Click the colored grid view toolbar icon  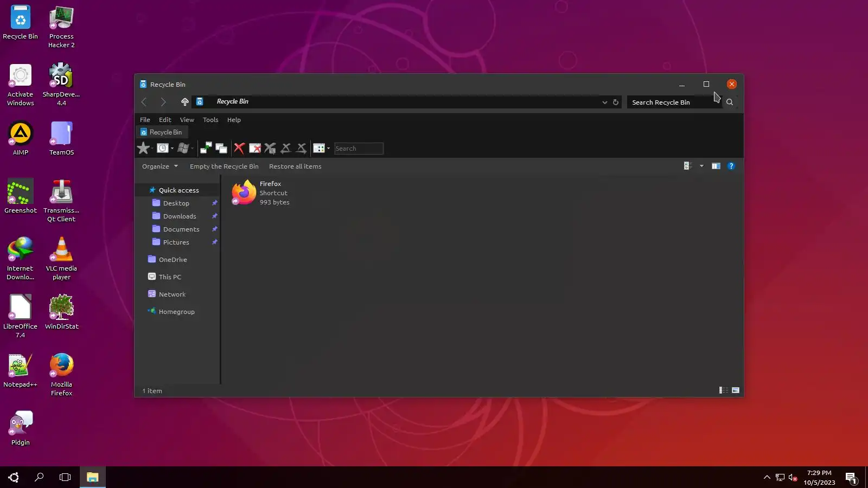[319, 148]
